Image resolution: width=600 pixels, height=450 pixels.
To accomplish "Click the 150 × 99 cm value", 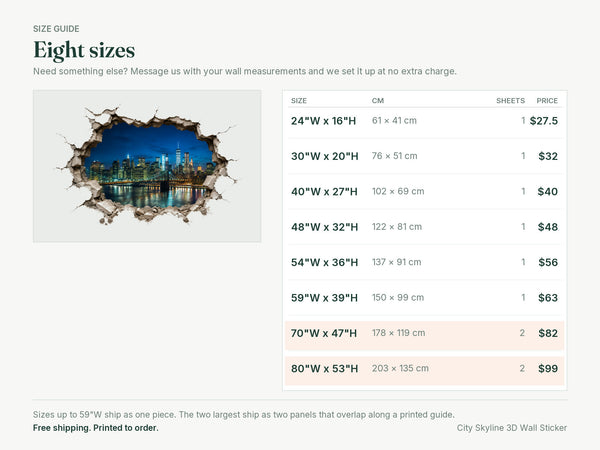I will point(398,298).
